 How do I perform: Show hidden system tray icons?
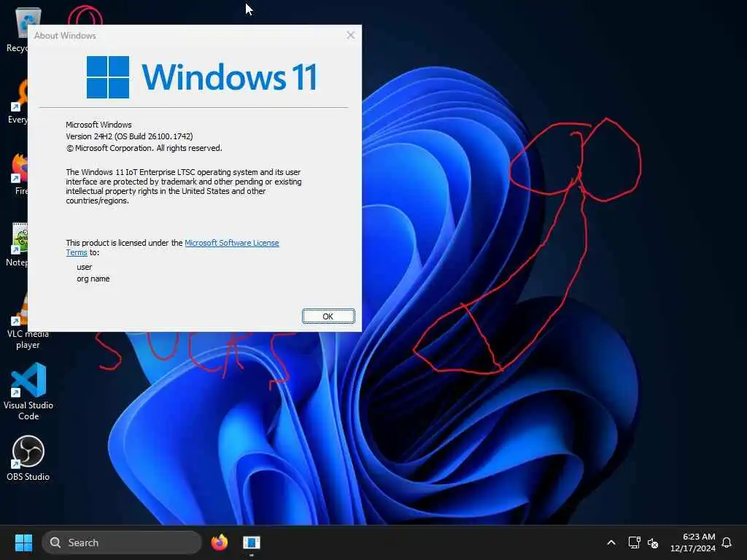pos(611,542)
